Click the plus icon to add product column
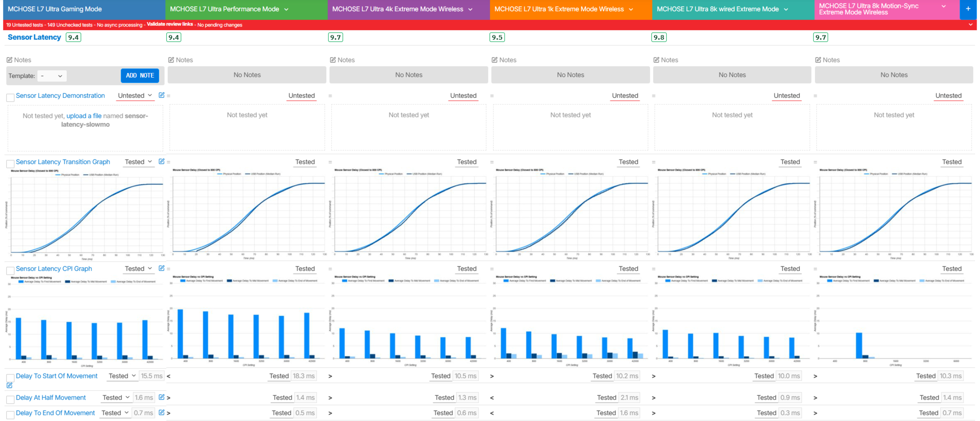This screenshot has height=421, width=980. click(968, 9)
